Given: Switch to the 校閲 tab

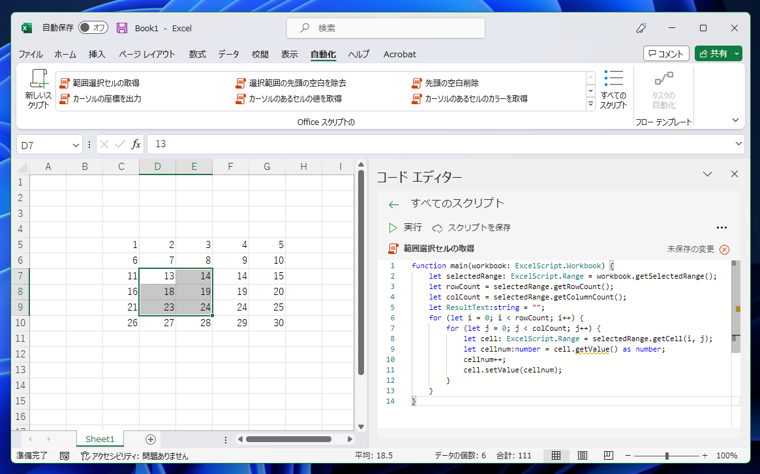Looking at the screenshot, I should coord(260,54).
